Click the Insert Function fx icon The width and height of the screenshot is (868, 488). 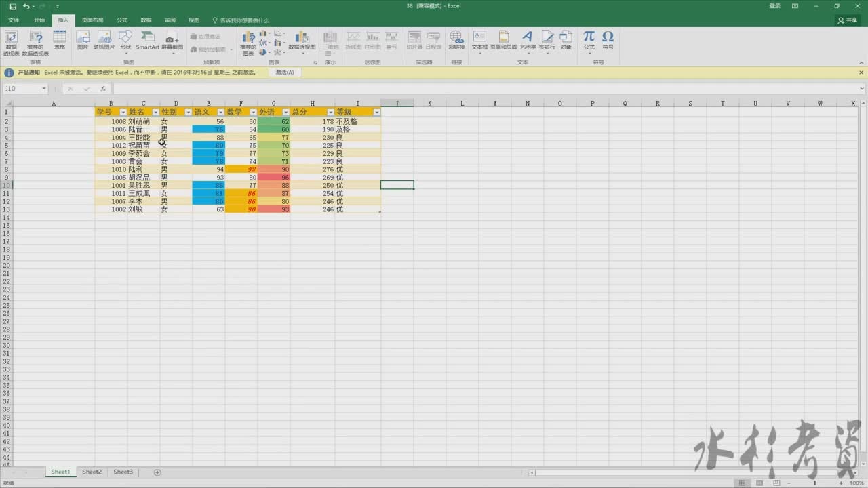103,89
